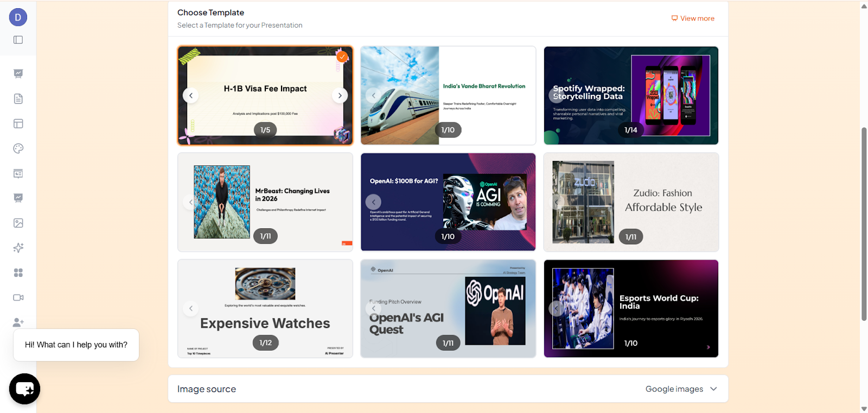Open the layout template icon in sidebar

point(18,124)
